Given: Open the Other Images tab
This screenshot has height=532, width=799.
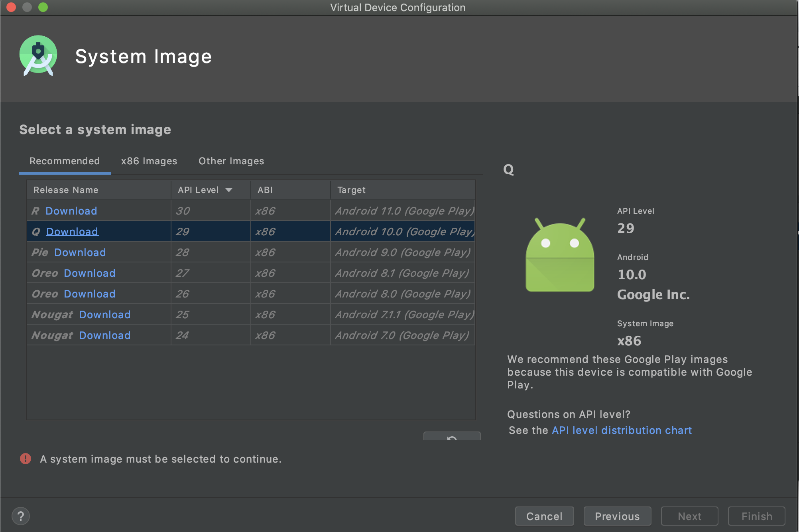Looking at the screenshot, I should [231, 161].
